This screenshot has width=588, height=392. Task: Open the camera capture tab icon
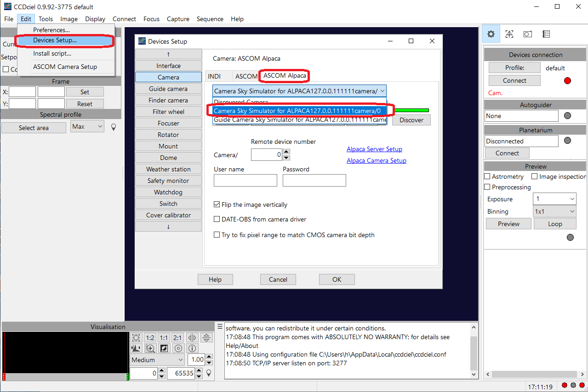click(527, 34)
